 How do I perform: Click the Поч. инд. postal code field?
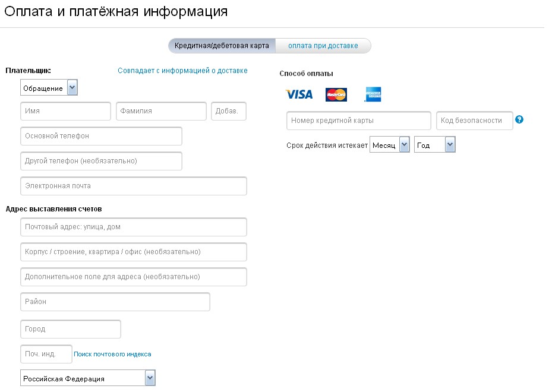pyautogui.click(x=46, y=354)
